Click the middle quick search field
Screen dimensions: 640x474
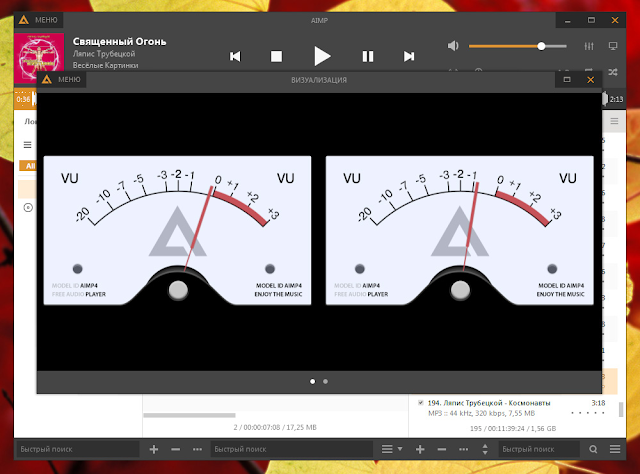[292, 449]
